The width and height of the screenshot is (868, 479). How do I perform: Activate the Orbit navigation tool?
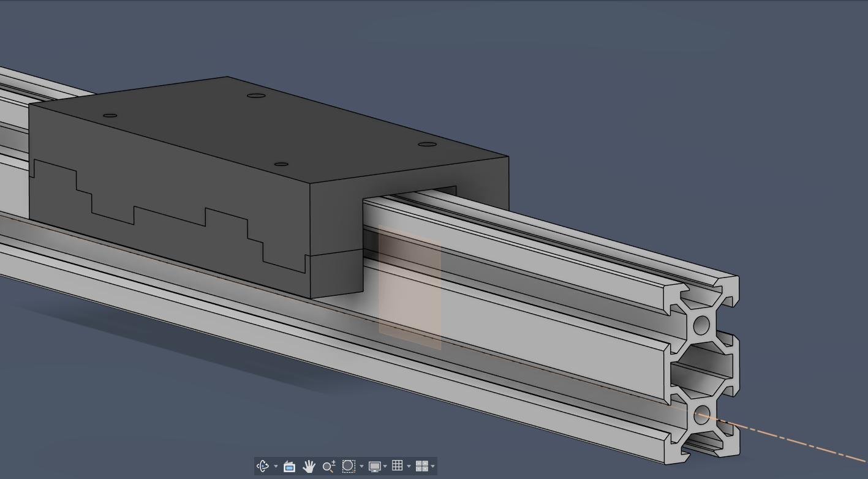[263, 466]
